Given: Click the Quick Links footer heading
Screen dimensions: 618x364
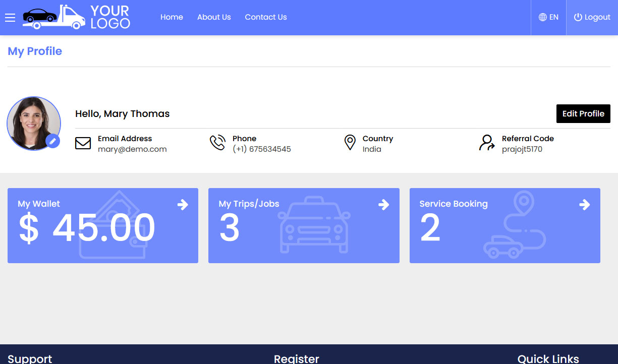Looking at the screenshot, I should pyautogui.click(x=548, y=358).
